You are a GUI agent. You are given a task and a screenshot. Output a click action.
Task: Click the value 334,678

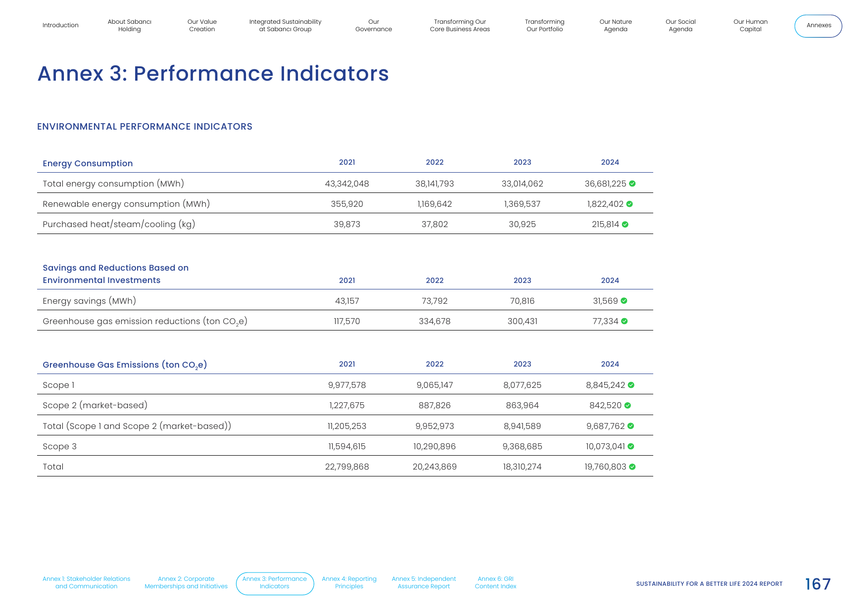434,321
